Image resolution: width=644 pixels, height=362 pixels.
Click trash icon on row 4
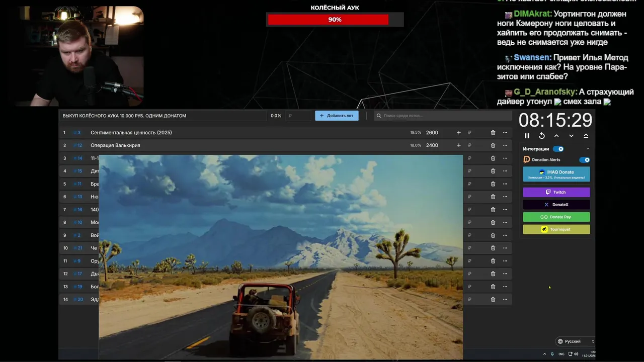tap(493, 171)
